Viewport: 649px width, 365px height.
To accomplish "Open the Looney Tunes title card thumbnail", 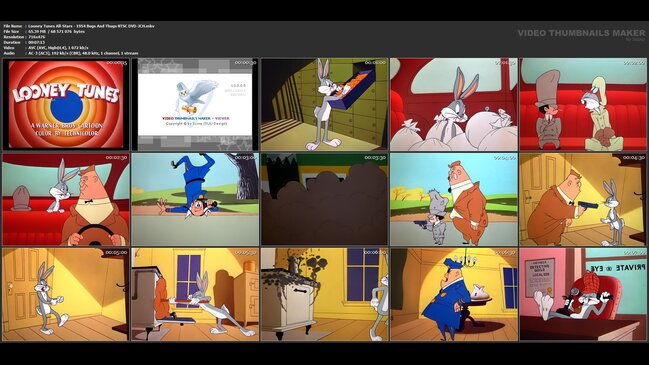I will 66,104.
